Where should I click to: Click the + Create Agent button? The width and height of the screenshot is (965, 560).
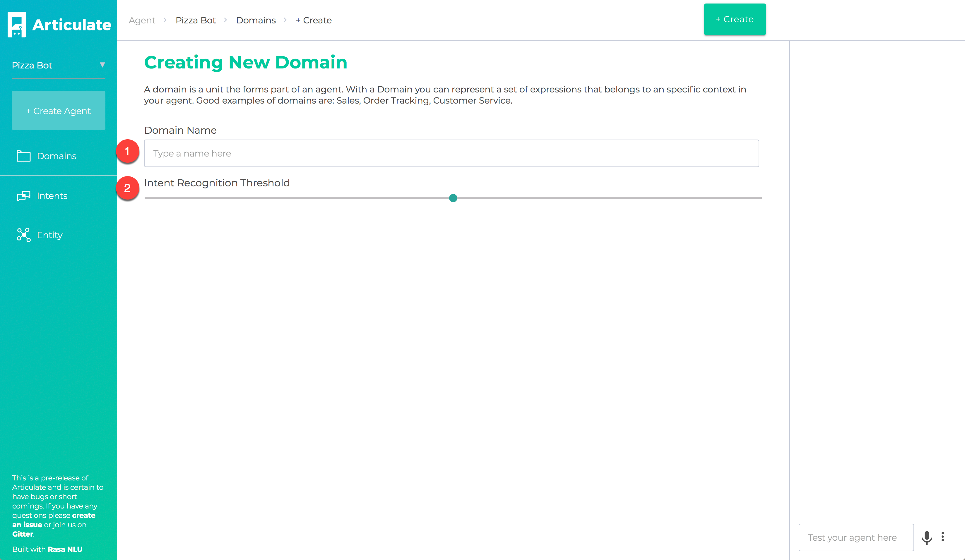pyautogui.click(x=58, y=110)
